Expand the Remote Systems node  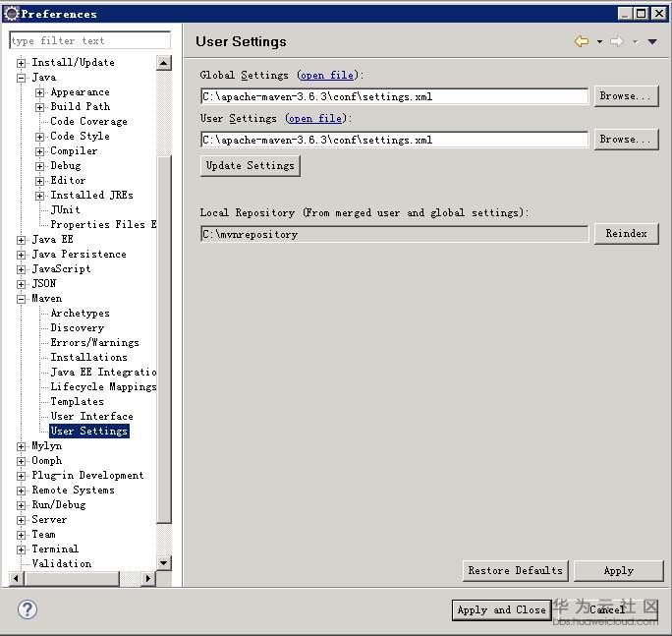21,491
